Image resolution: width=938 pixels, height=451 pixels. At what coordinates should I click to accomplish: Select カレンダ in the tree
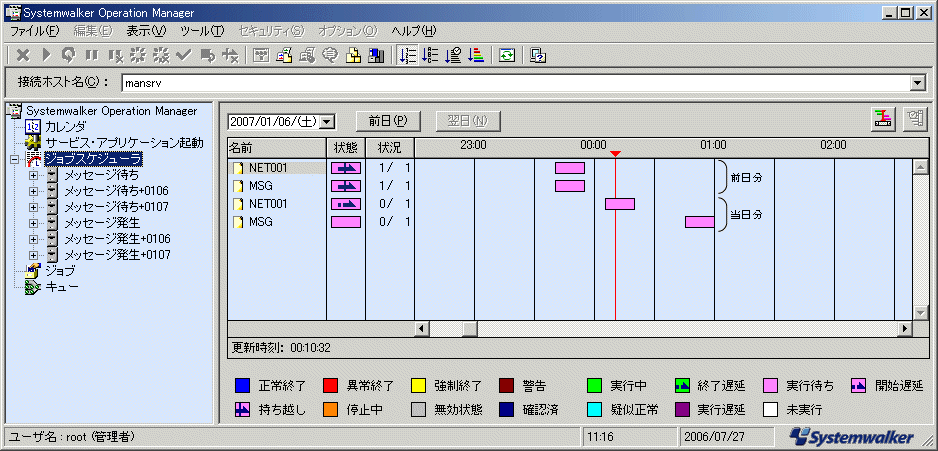[65, 127]
